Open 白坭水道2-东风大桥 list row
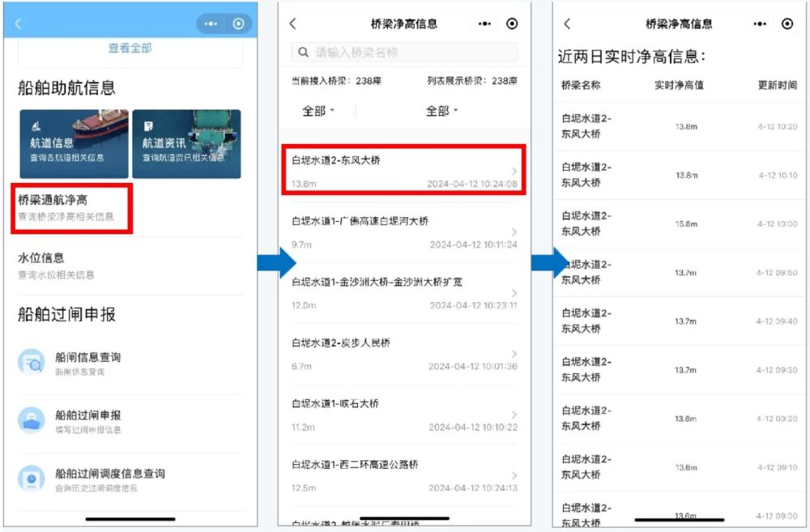The width and height of the screenshot is (810, 532). [404, 170]
